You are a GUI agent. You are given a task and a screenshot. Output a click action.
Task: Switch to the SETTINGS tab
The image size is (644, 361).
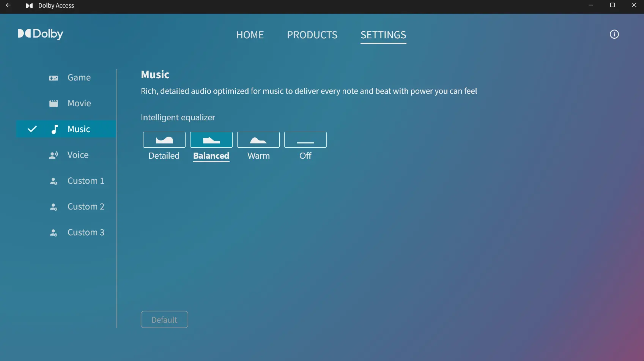[x=383, y=35]
